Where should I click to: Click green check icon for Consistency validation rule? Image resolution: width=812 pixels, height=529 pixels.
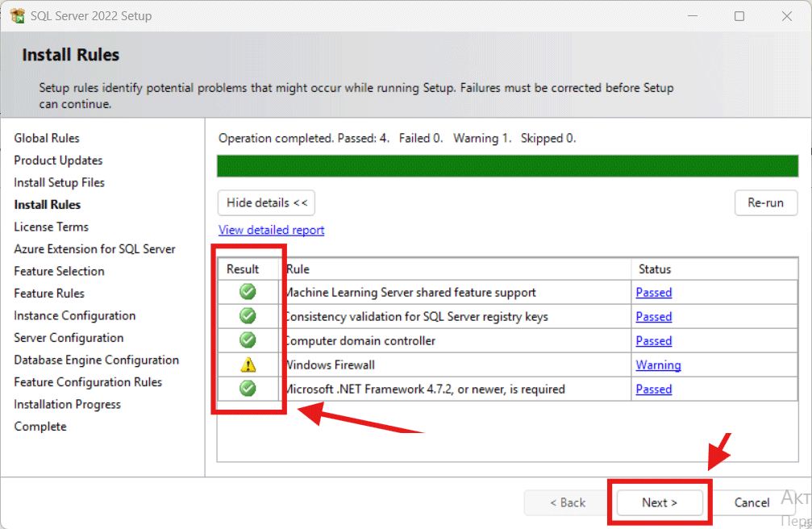248,316
